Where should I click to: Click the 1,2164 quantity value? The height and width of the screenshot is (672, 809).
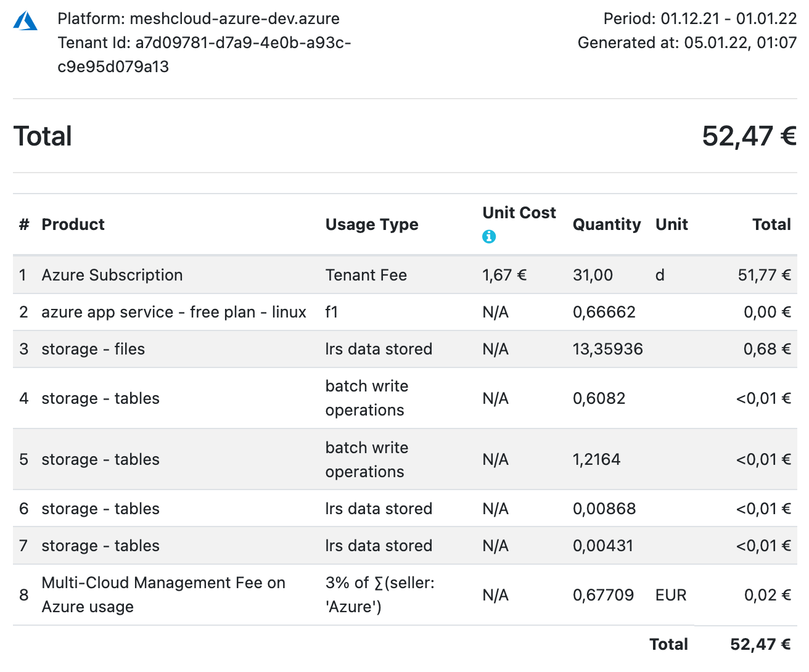(596, 459)
